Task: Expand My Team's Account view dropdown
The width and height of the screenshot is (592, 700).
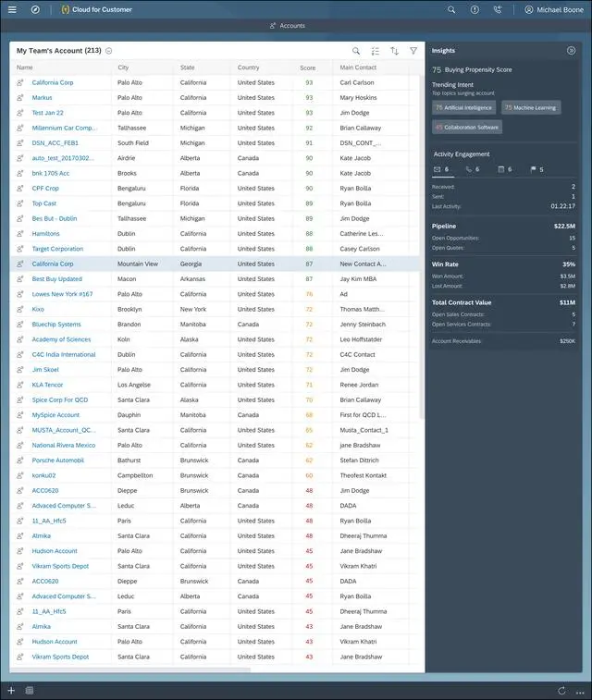Action: 108,51
